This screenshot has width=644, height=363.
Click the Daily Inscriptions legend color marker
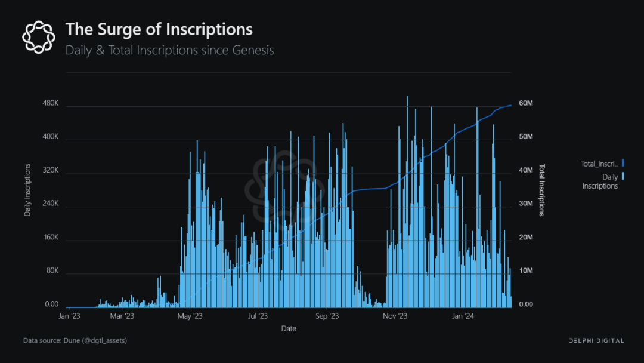click(x=623, y=177)
